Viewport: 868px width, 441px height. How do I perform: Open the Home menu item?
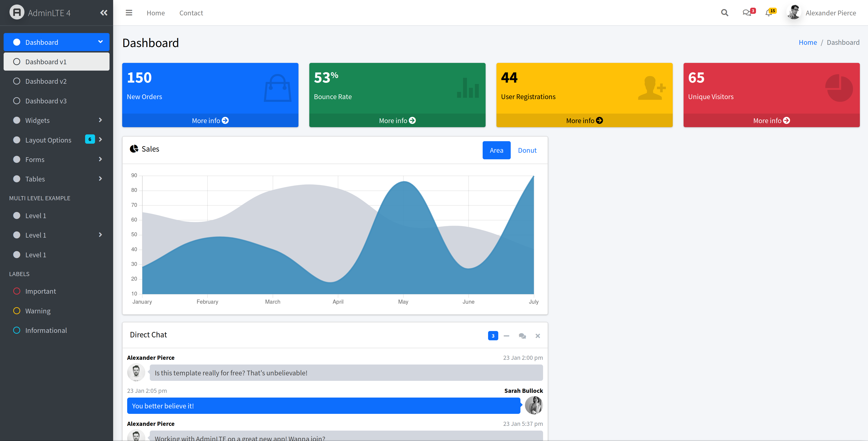[x=155, y=12]
